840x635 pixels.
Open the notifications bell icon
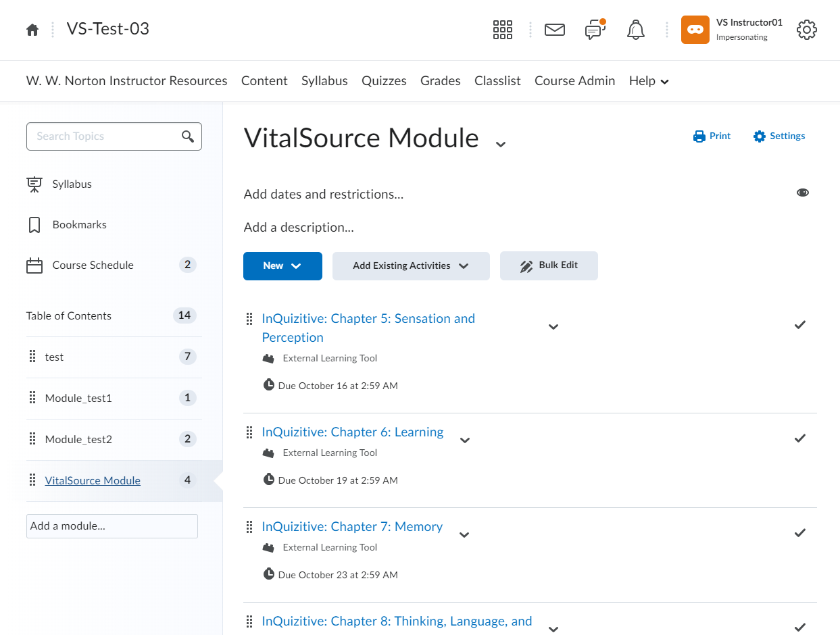[635, 30]
